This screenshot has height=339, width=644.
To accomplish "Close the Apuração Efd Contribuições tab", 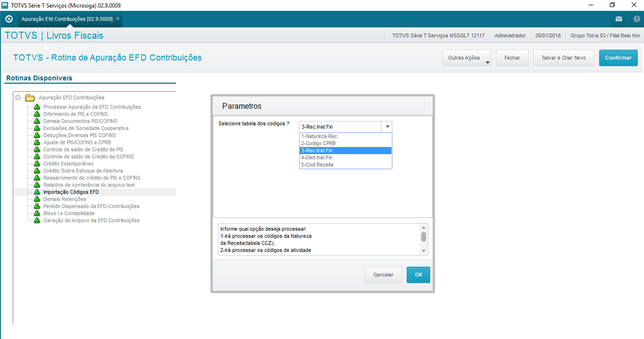I will point(118,18).
